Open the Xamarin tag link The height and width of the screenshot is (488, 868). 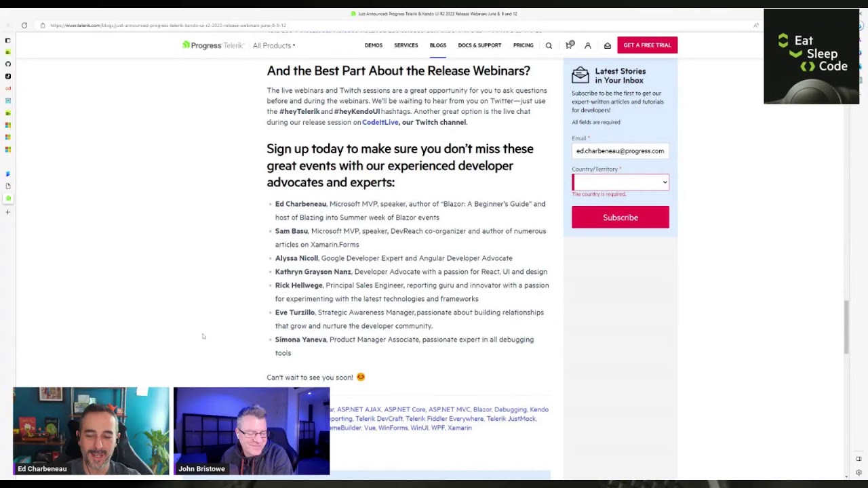tap(460, 428)
